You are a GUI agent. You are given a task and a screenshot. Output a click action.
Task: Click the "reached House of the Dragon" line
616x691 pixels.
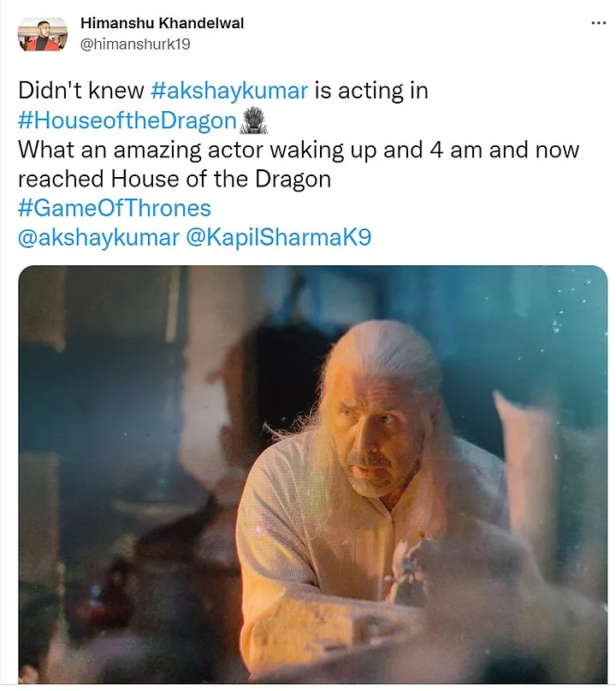174,179
